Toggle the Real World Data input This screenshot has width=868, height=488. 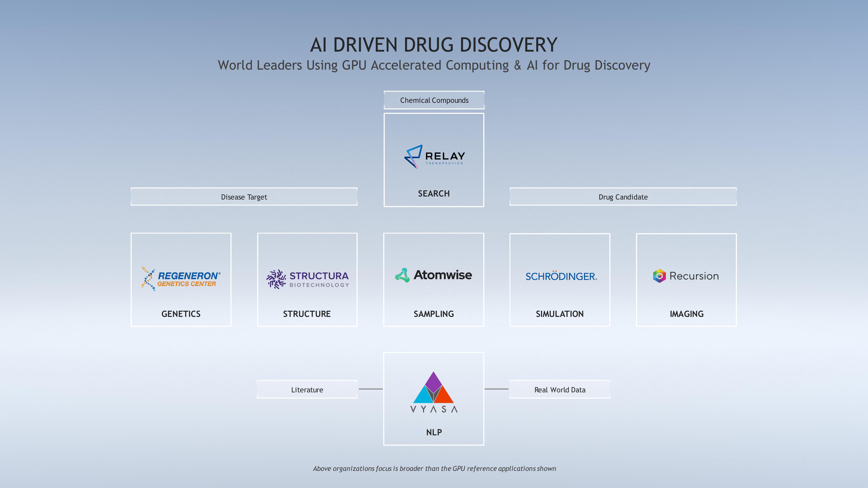click(559, 390)
